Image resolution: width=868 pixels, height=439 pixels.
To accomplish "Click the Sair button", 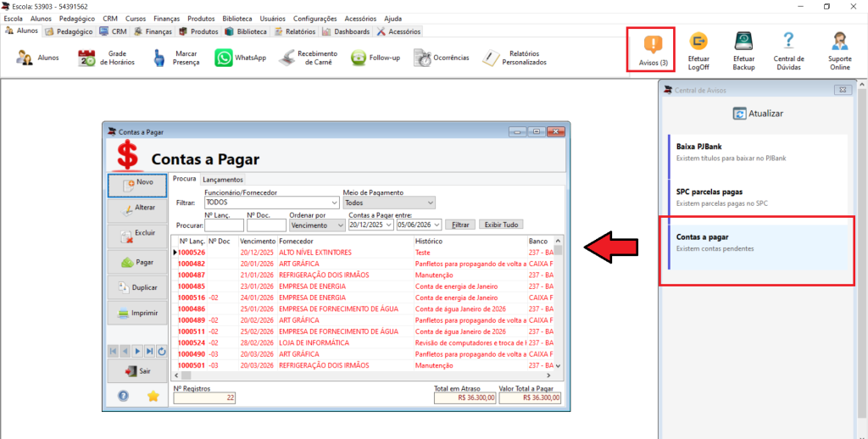I will point(137,371).
